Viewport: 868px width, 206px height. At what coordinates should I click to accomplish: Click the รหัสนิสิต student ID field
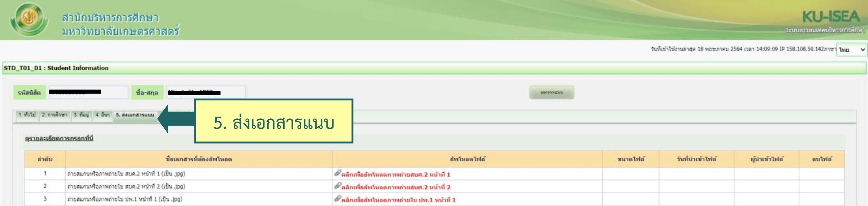pos(88,92)
